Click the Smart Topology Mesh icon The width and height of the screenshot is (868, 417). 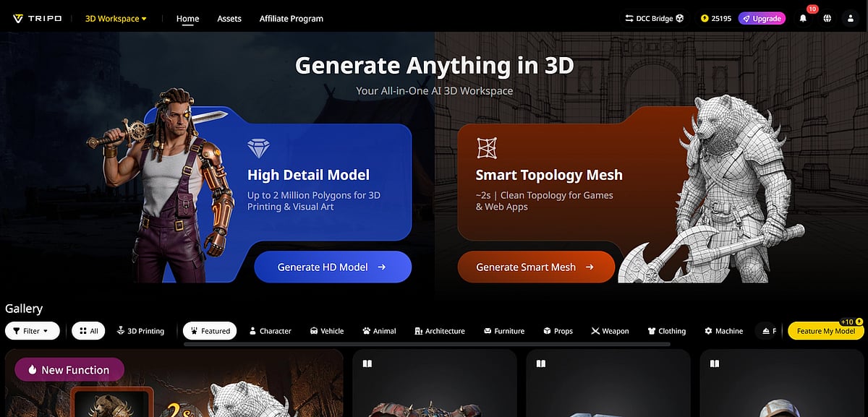[487, 148]
